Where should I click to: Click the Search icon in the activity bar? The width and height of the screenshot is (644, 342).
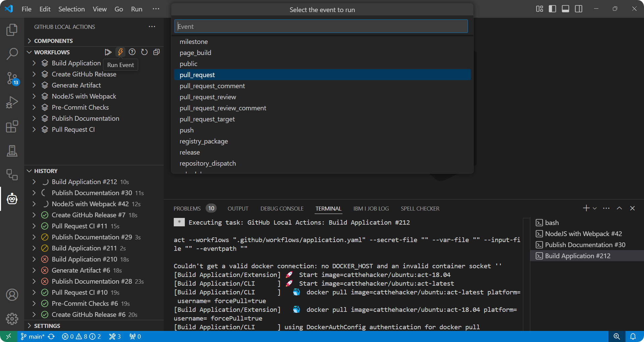[x=12, y=54]
